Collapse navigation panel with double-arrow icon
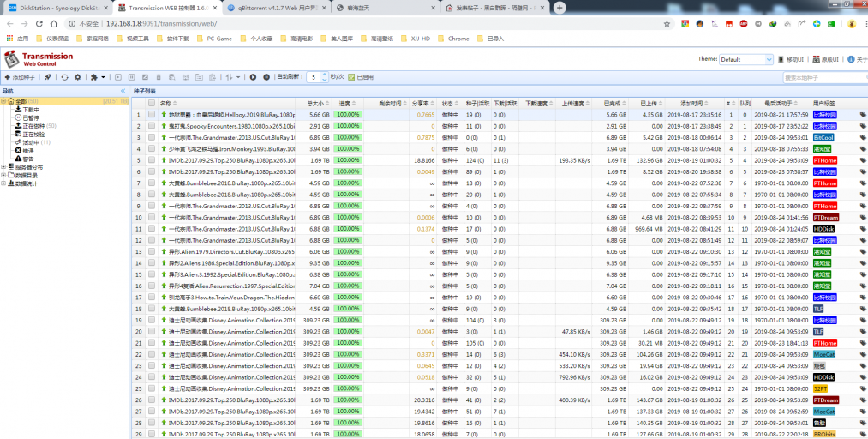The height and width of the screenshot is (439, 868). coord(123,90)
